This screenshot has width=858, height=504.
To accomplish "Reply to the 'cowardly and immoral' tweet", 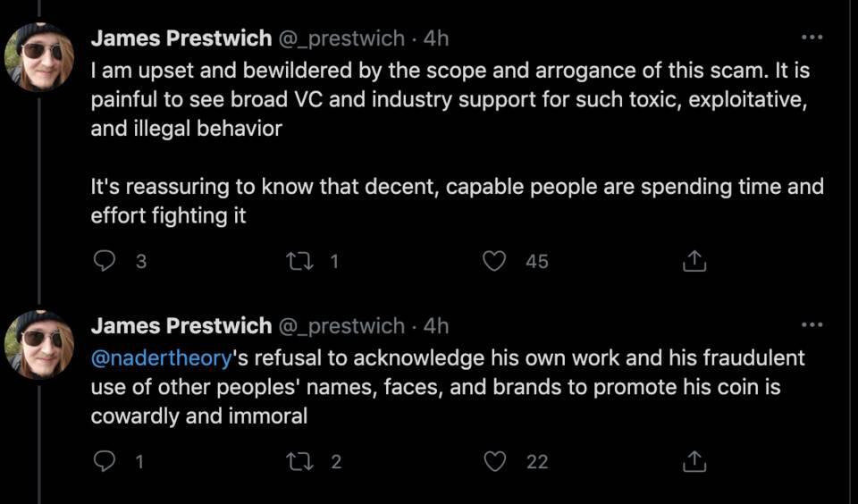I will [x=105, y=461].
